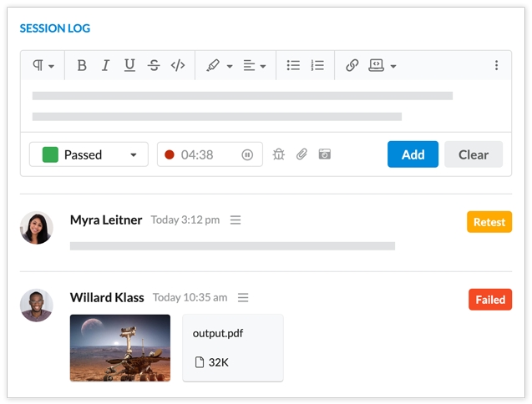
Task: Insert a numbered list
Action: pyautogui.click(x=317, y=65)
